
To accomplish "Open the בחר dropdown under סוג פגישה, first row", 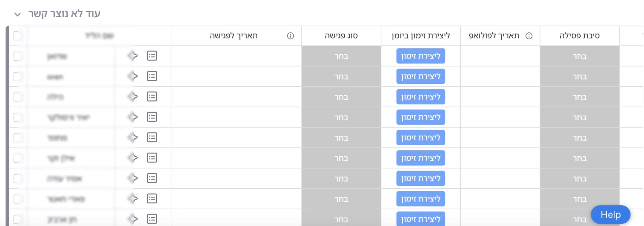I will click(x=341, y=56).
